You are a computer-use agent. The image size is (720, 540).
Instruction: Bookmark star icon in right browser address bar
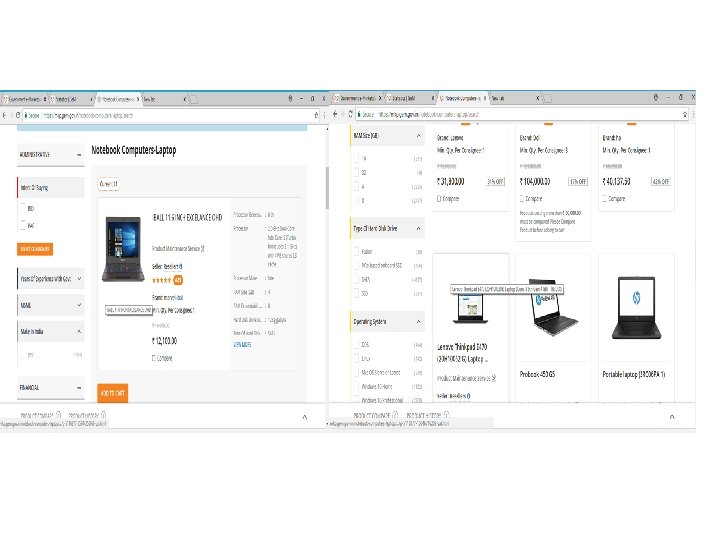point(685,114)
